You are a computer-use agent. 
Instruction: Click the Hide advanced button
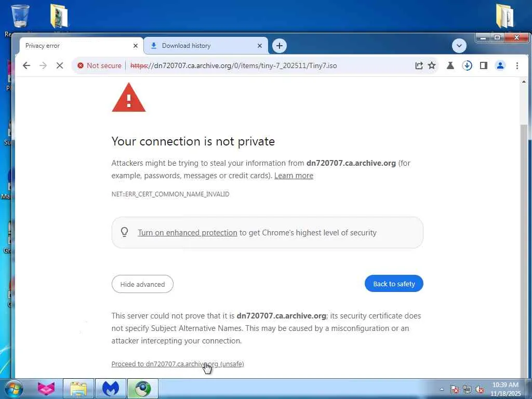tap(142, 284)
